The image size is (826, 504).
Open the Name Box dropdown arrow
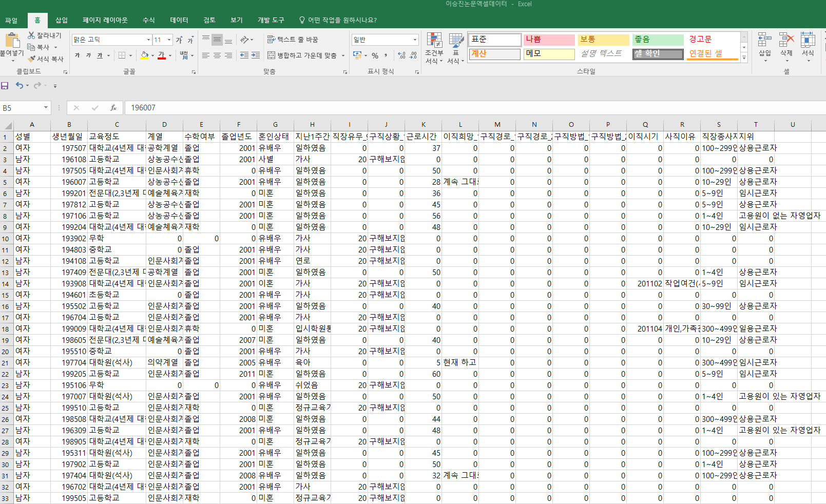click(x=46, y=108)
